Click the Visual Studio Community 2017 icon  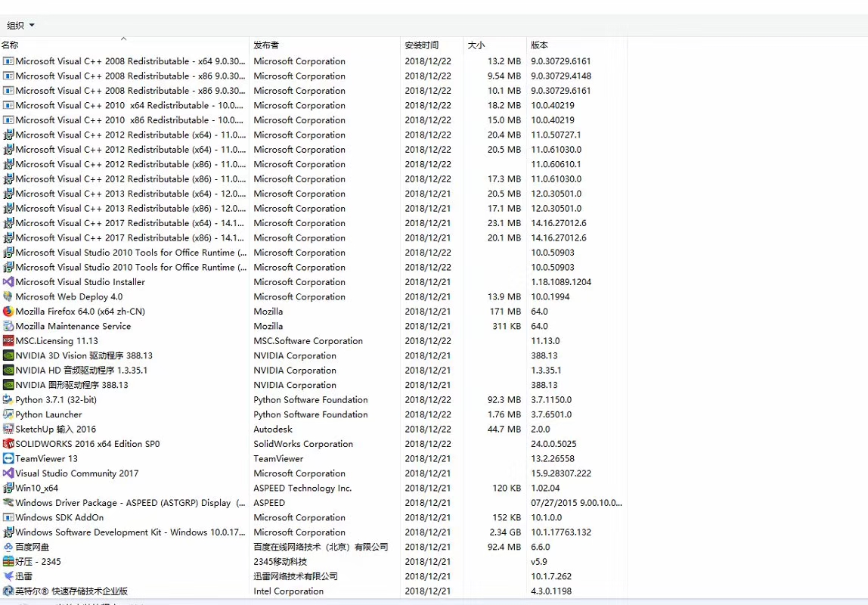(8, 473)
